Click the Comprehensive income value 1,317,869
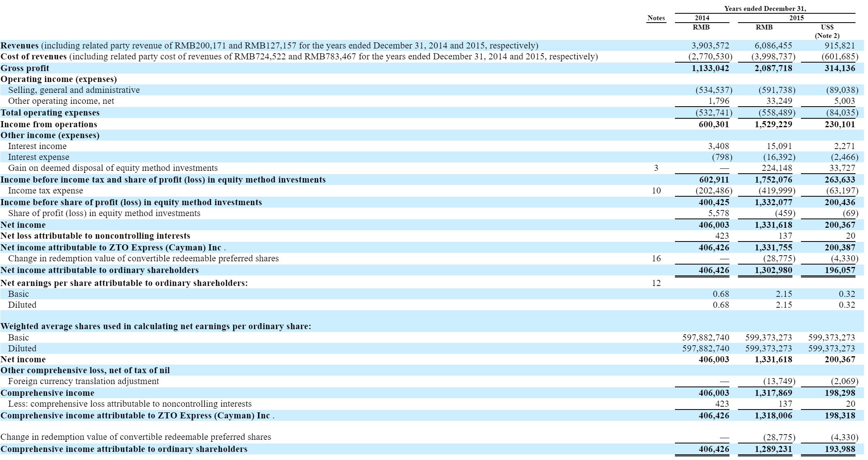 click(x=773, y=393)
